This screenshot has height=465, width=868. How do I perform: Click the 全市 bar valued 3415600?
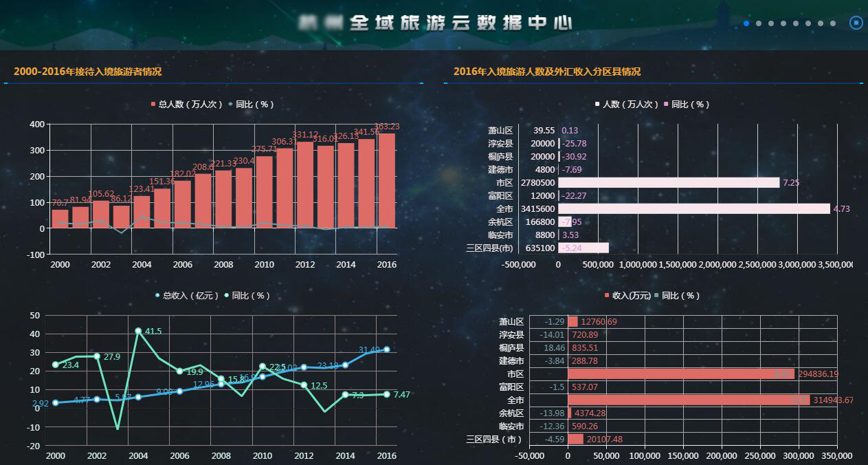point(694,208)
